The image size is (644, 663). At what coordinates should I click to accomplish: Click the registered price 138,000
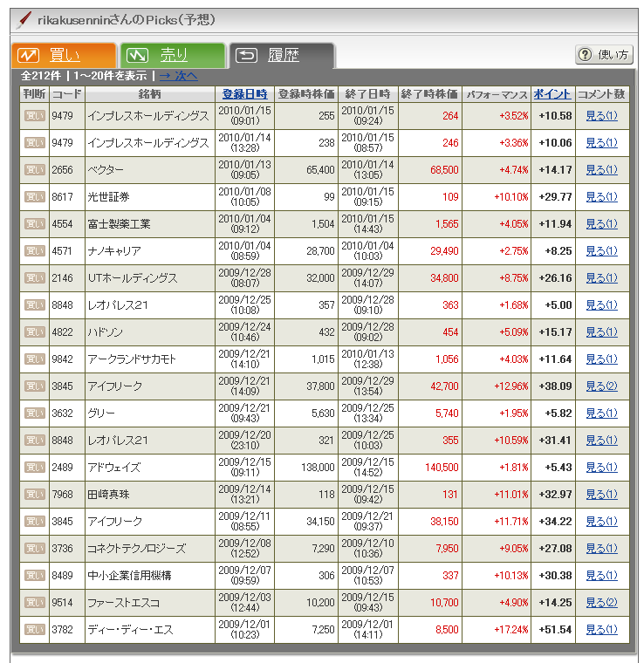(318, 468)
